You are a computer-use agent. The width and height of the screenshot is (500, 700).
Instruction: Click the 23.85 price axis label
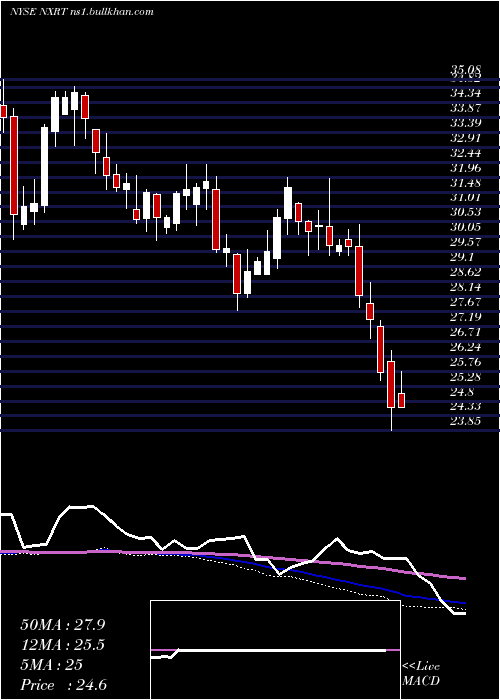pyautogui.click(x=466, y=421)
